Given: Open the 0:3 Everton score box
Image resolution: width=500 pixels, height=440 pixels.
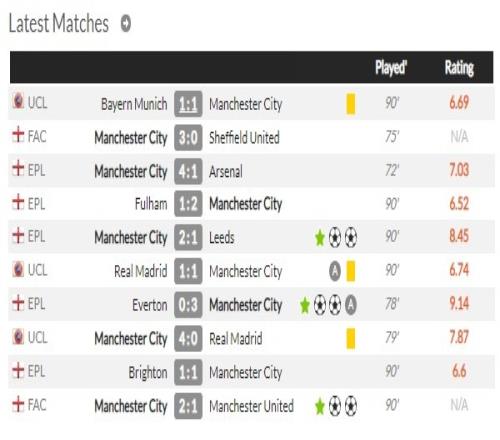Looking at the screenshot, I should (x=188, y=305).
